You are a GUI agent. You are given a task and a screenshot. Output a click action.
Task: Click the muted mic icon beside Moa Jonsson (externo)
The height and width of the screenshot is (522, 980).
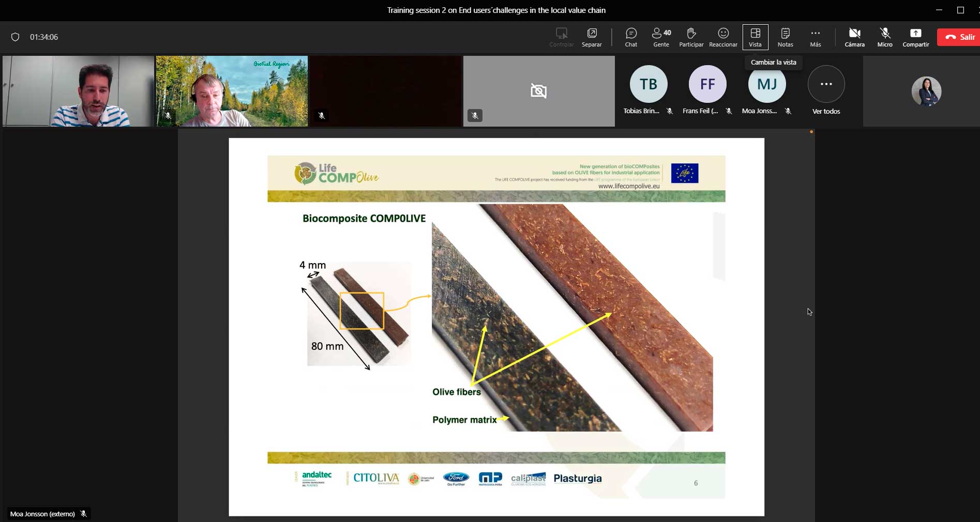(83, 514)
